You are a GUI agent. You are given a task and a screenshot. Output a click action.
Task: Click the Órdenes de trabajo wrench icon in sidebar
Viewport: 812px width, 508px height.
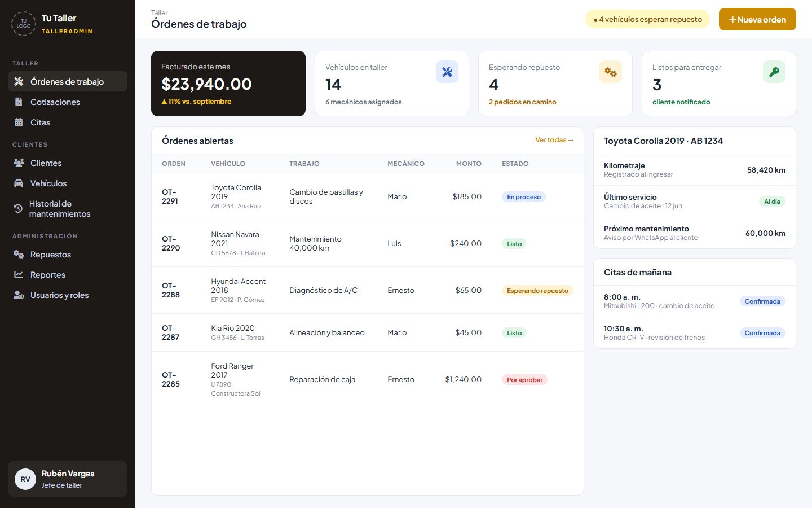click(x=19, y=81)
